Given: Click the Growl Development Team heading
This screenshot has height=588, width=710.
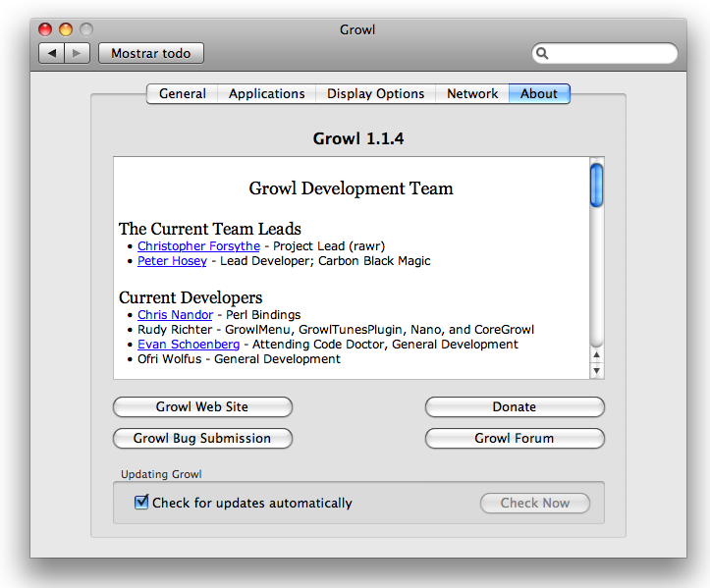Looking at the screenshot, I should [x=351, y=188].
